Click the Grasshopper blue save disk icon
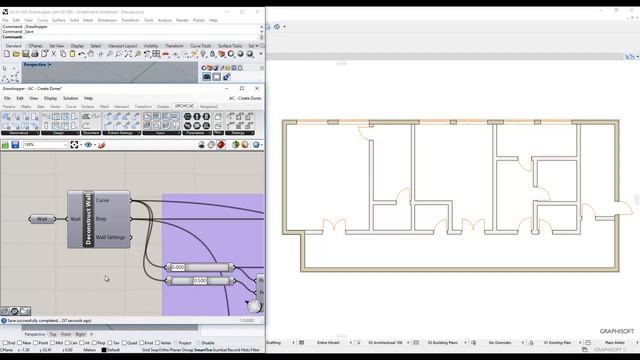Viewport: 640px width, 360px height. [15, 144]
